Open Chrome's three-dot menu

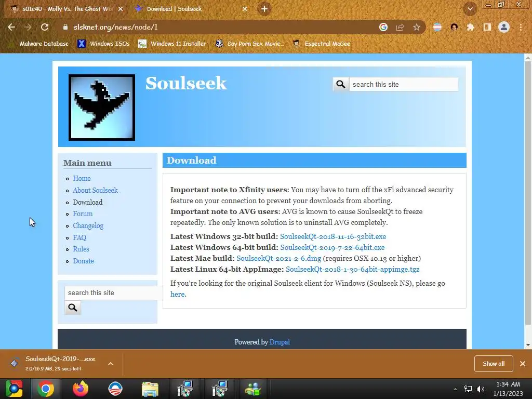pos(521,27)
